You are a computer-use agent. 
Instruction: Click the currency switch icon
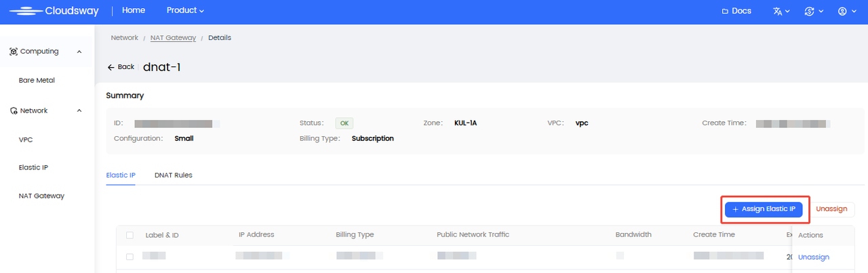tap(808, 12)
